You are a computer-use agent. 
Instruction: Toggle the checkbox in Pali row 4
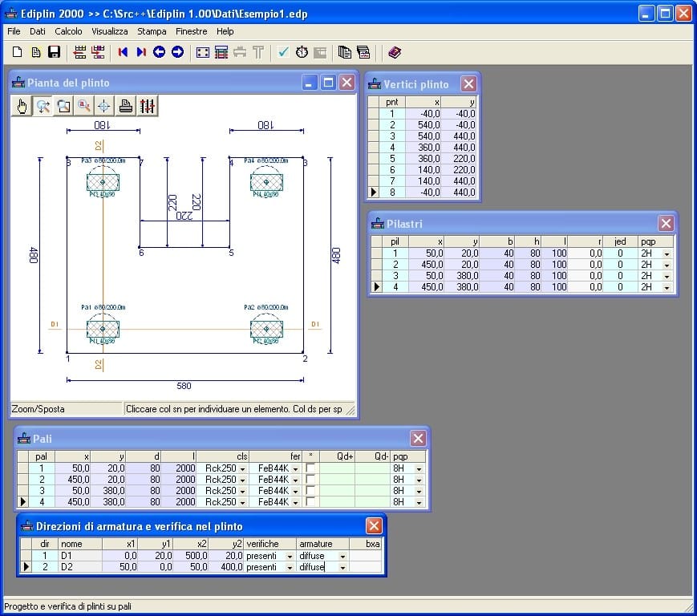(310, 502)
